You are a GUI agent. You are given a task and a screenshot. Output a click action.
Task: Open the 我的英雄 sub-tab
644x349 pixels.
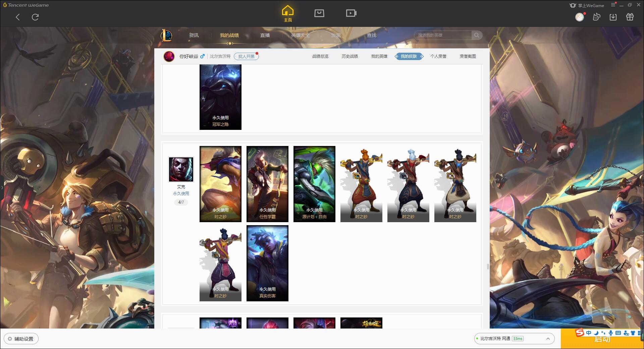(x=379, y=56)
